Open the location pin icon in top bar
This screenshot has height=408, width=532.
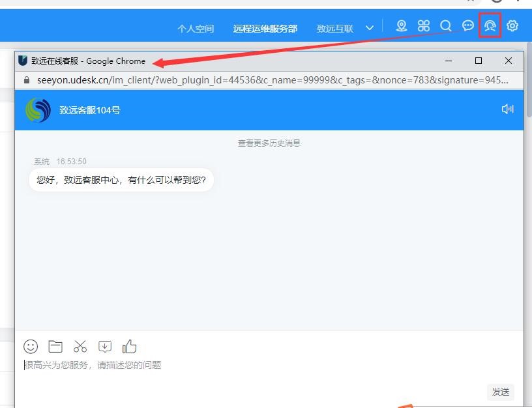pos(402,26)
